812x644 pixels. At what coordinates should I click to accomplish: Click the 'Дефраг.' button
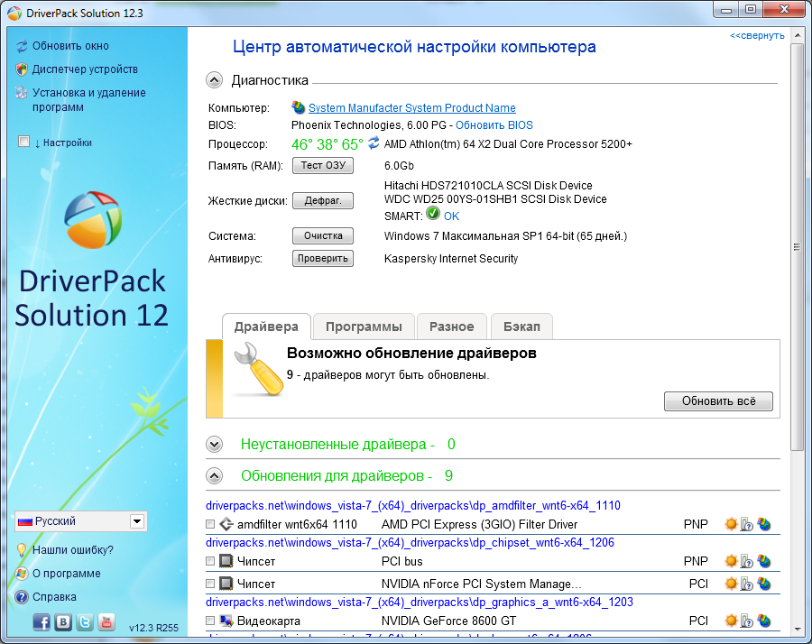tap(323, 200)
